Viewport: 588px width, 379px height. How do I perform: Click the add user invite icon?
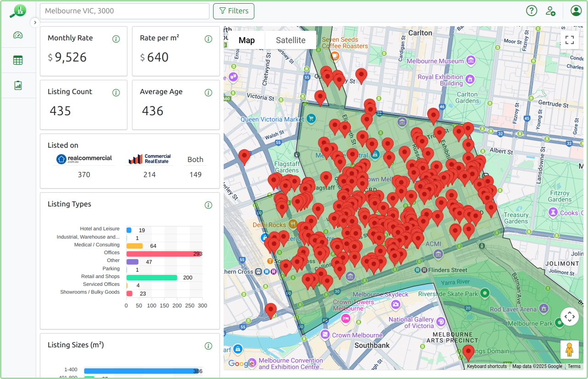(550, 11)
